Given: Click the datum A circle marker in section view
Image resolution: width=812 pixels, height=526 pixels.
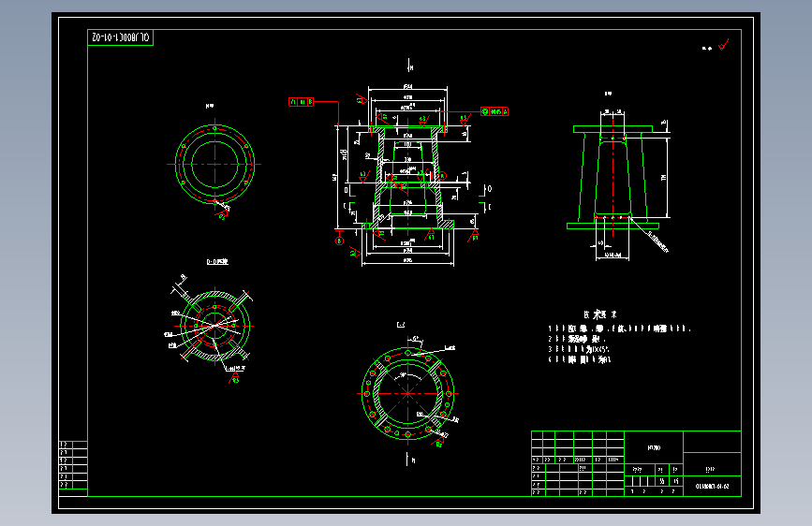Looking at the screenshot, I should (442, 176).
